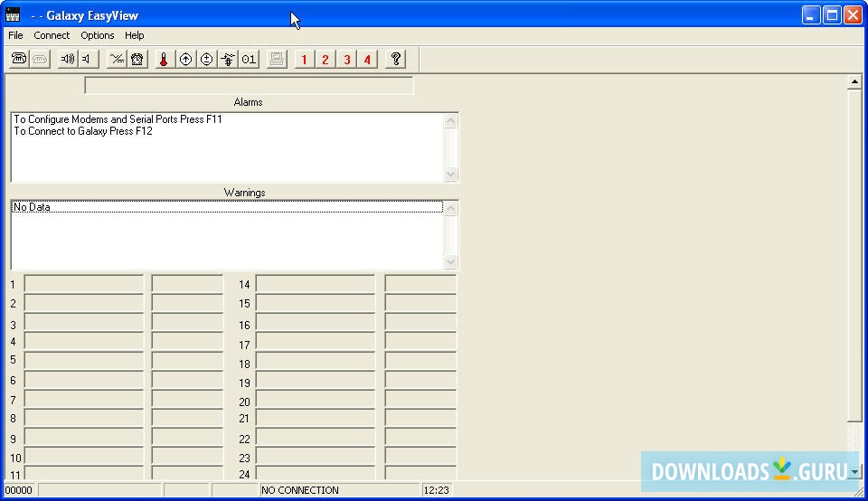Screen dimensions: 868x501
Task: Maximize the Galaxy EasyView window
Action: [x=832, y=15]
